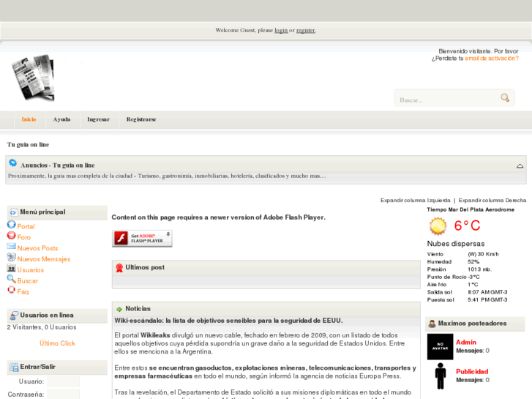The width and height of the screenshot is (532, 399).
Task: Click the Ultimos post ribbon icon
Action: (x=119, y=268)
